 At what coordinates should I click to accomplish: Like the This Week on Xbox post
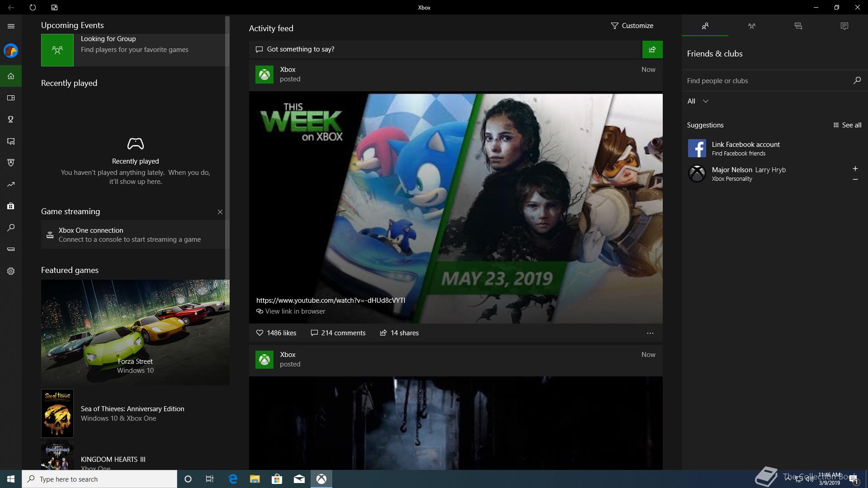click(276, 333)
